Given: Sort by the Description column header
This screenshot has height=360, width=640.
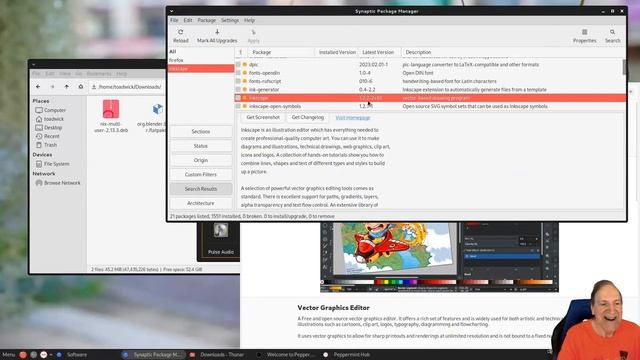Looking at the screenshot, I should coord(512,52).
